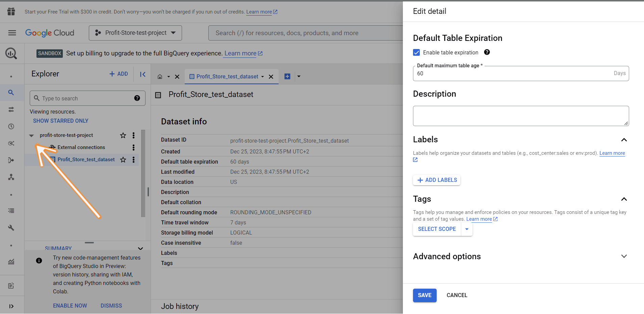Open the partner center sidebar icon
Viewport: 644px width, 314px height.
11,177
